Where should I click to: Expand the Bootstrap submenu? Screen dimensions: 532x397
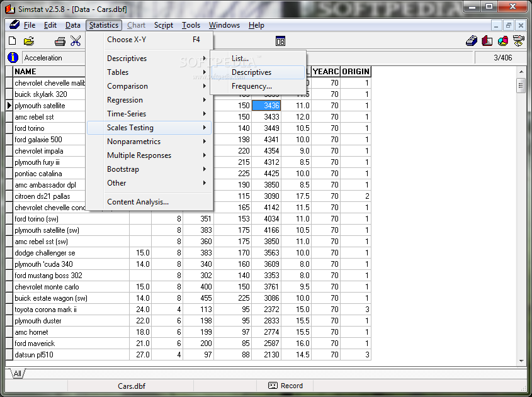pyautogui.click(x=149, y=169)
